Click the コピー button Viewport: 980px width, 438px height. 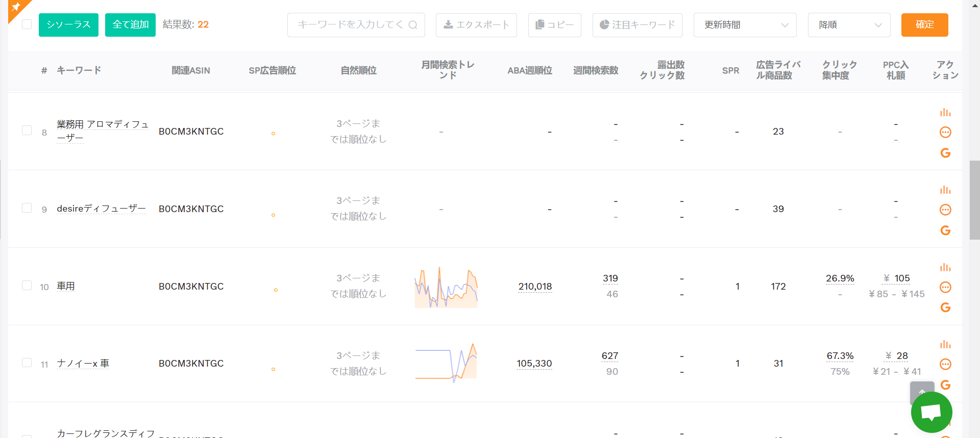click(555, 25)
